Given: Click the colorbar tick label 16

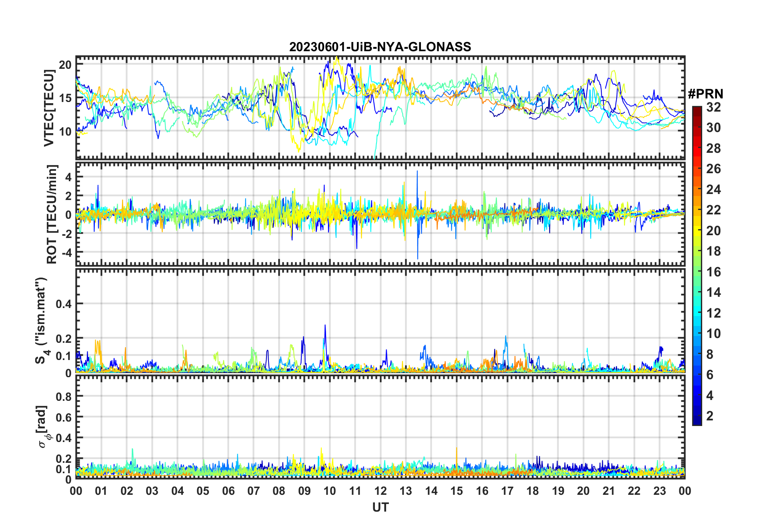Looking at the screenshot, I should click(713, 272).
